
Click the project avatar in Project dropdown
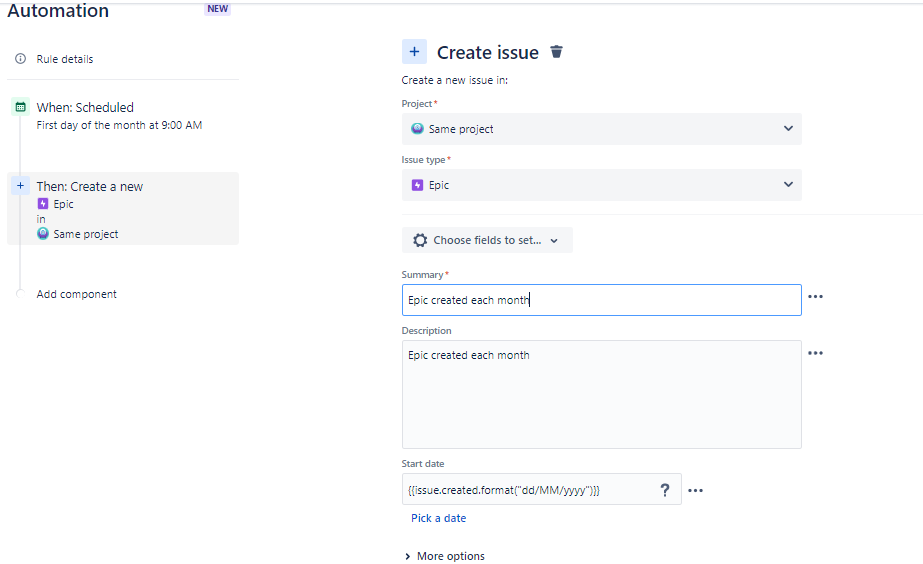pos(417,128)
